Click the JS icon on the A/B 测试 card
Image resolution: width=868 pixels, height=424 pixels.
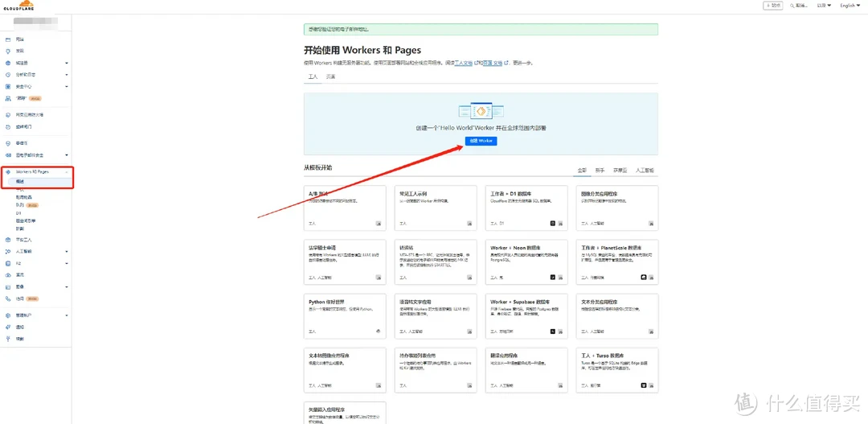click(x=379, y=223)
